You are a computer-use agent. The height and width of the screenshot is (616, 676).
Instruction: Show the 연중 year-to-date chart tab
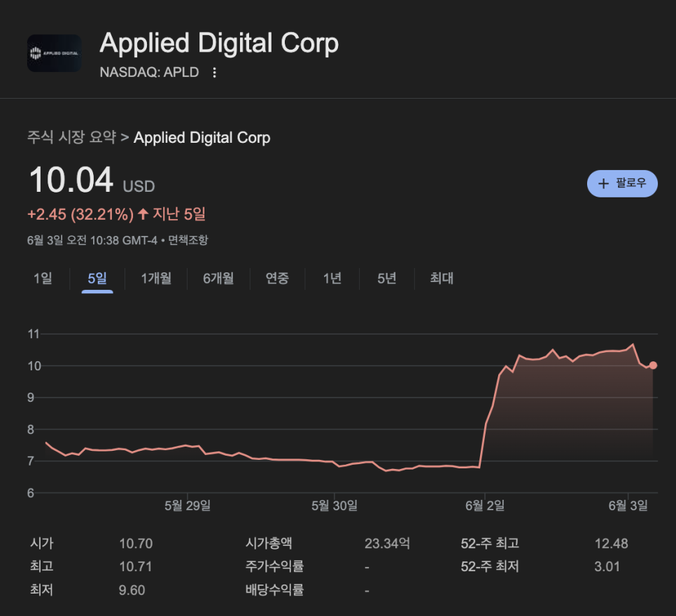[x=277, y=278]
